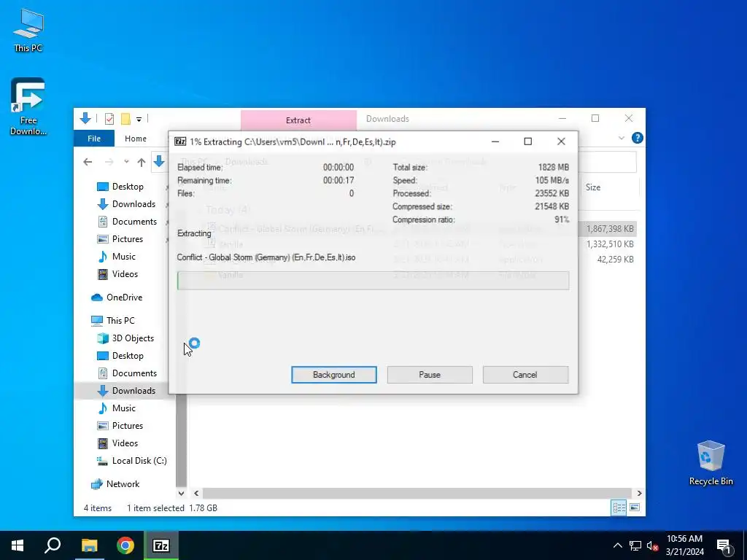
Task: Switch to Details view icon
Action: (x=619, y=507)
